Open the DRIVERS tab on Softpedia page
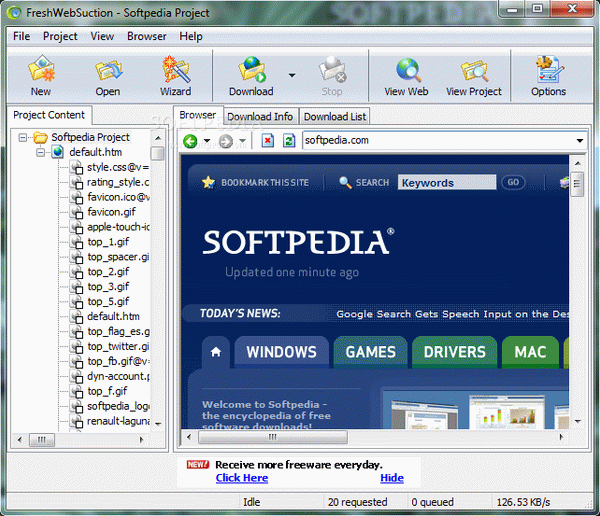Screen dimensions: 600x516 tap(455, 352)
